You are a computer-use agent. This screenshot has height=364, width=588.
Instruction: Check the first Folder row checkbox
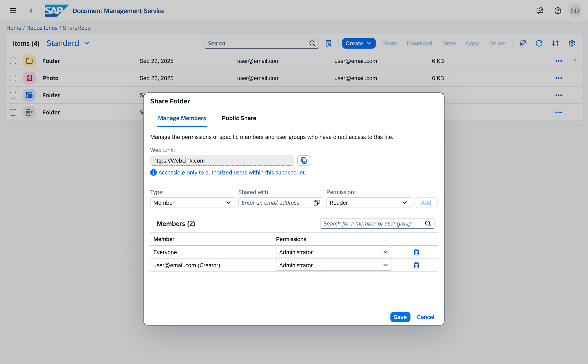tap(13, 61)
